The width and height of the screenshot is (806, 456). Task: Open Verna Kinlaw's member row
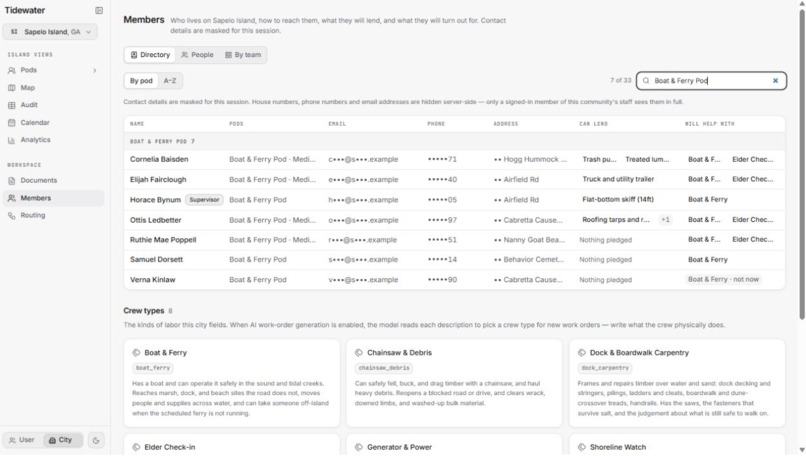click(x=454, y=280)
